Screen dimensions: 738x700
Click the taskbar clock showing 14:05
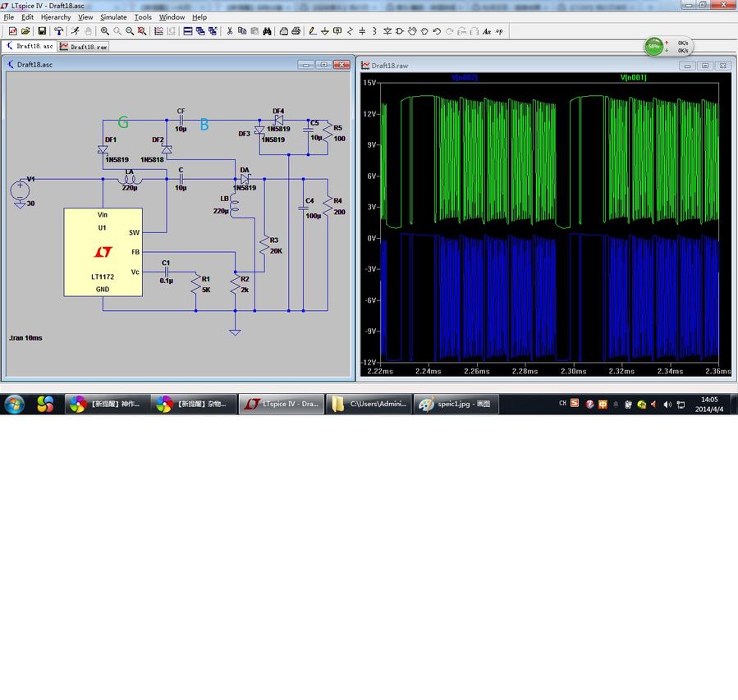[x=709, y=404]
